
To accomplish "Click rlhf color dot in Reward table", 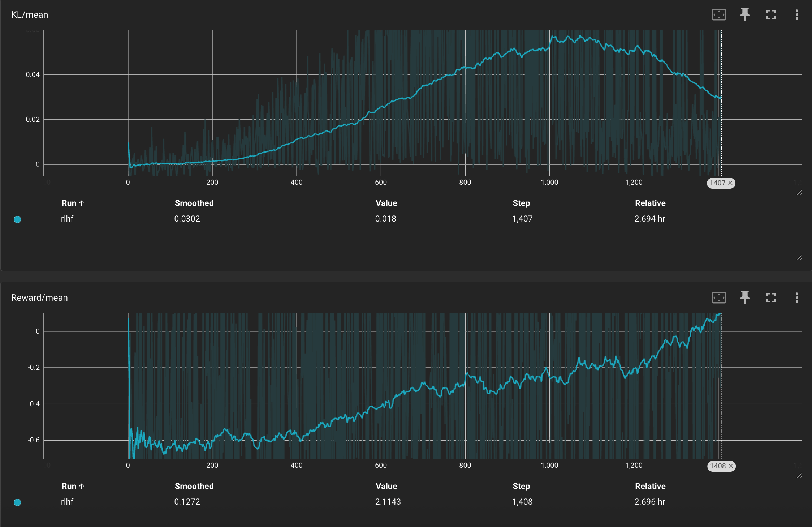I will (17, 502).
